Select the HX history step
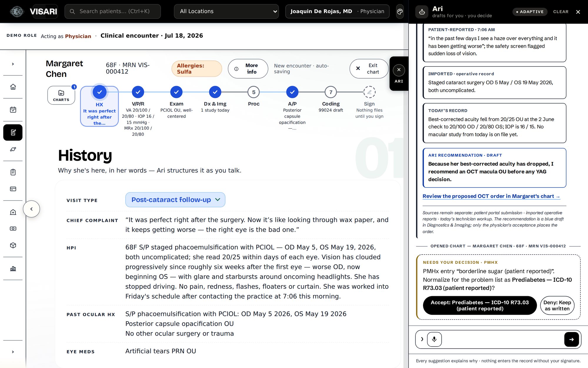 [99, 106]
